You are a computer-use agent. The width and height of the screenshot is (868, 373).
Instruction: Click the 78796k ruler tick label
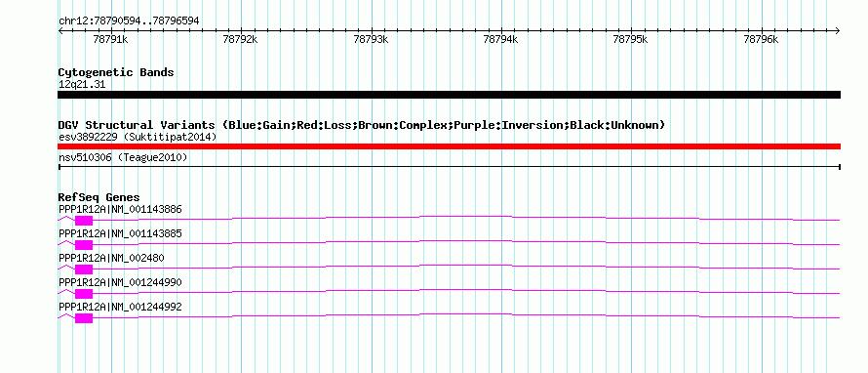(x=762, y=39)
